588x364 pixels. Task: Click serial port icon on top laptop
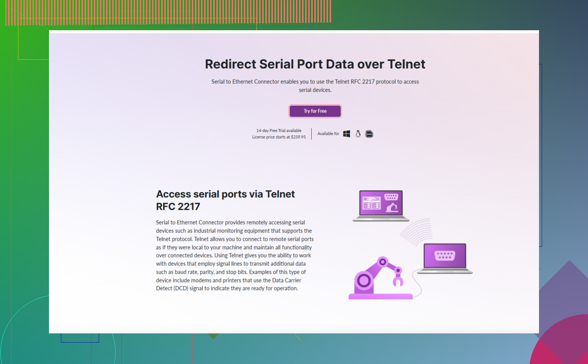(391, 197)
